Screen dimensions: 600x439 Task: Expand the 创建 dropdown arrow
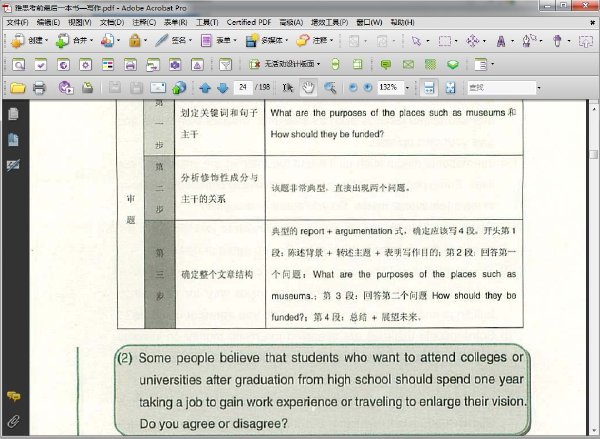point(47,41)
